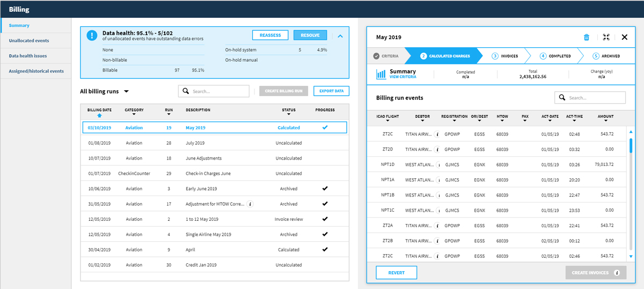
Task: Click the 79,013.72 amount cell
Action: click(x=604, y=164)
